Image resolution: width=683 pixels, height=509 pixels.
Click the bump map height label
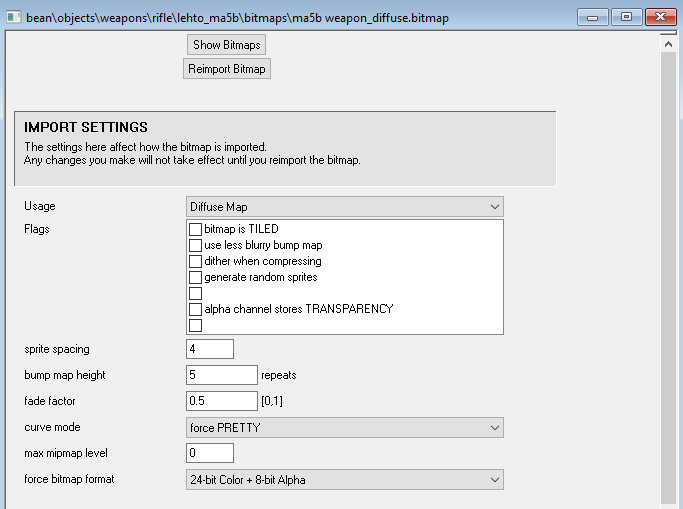coord(65,375)
